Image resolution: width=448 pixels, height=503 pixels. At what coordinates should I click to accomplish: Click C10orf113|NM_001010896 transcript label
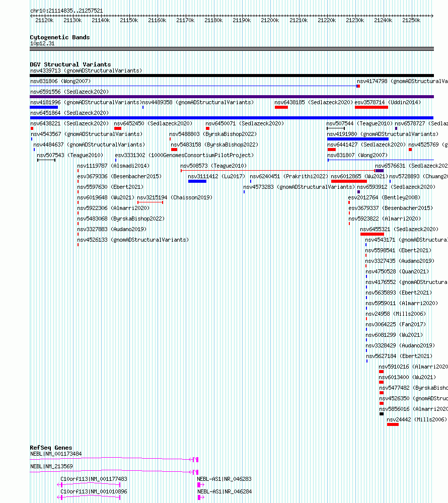pos(94,491)
